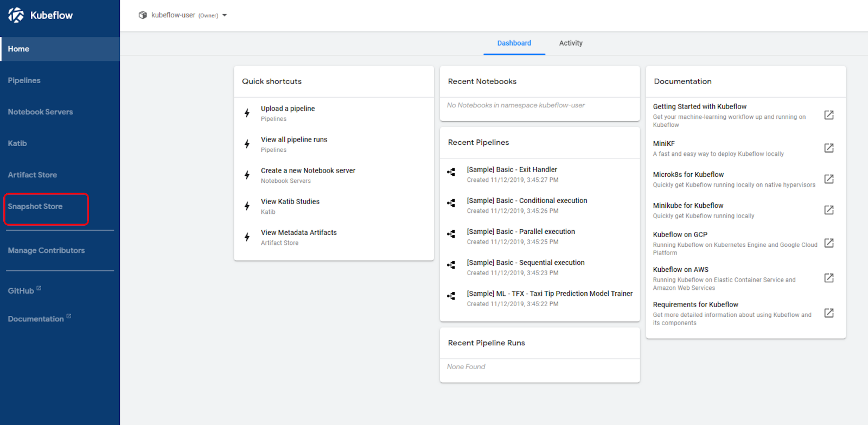Screen dimensions: 868x425
Task: Select the Dashboard tab
Action: (514, 43)
